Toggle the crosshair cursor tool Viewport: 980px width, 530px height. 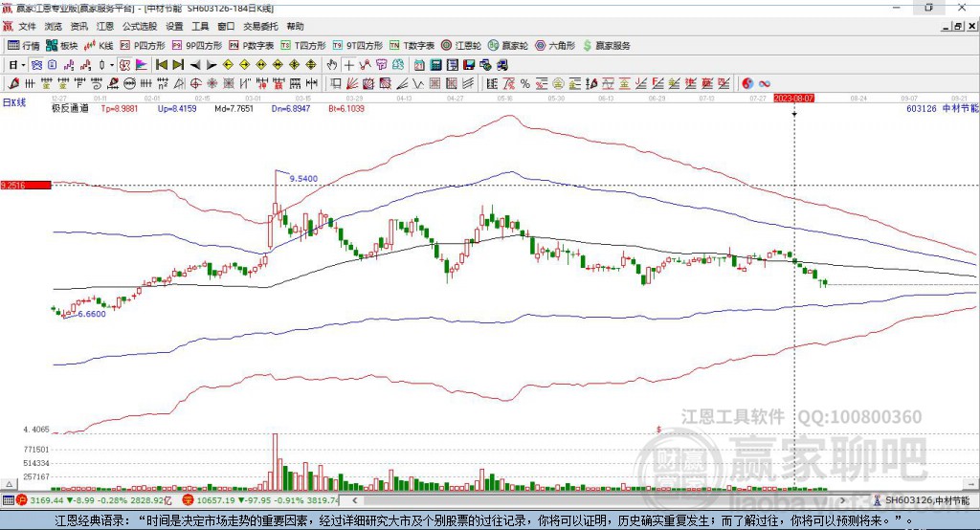pyautogui.click(x=348, y=65)
